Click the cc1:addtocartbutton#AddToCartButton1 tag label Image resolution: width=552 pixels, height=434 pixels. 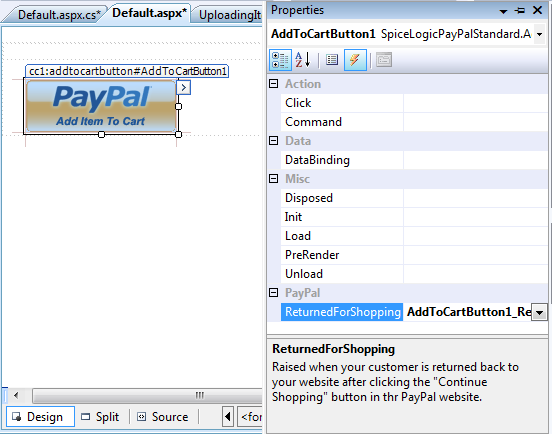pyautogui.click(x=127, y=71)
